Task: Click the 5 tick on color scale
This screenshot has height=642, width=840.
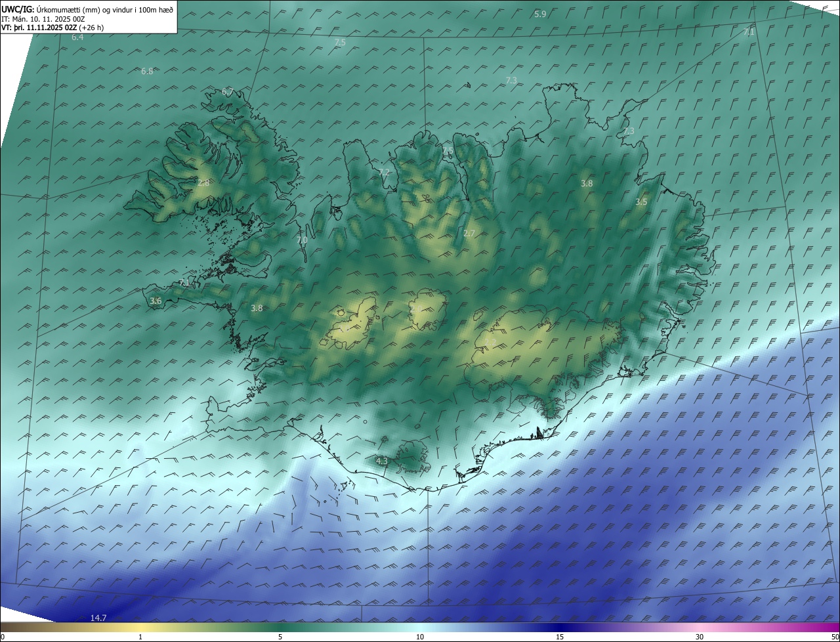Action: coord(280,637)
